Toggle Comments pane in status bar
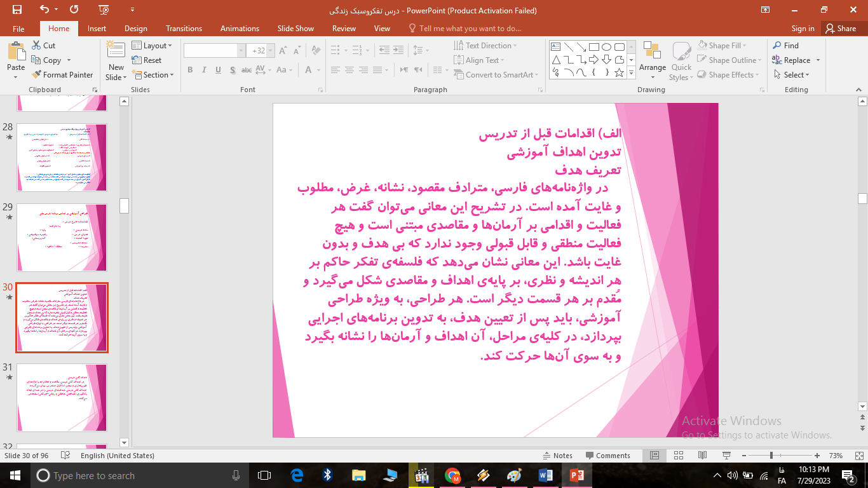The height and width of the screenshot is (488, 868). click(608, 456)
